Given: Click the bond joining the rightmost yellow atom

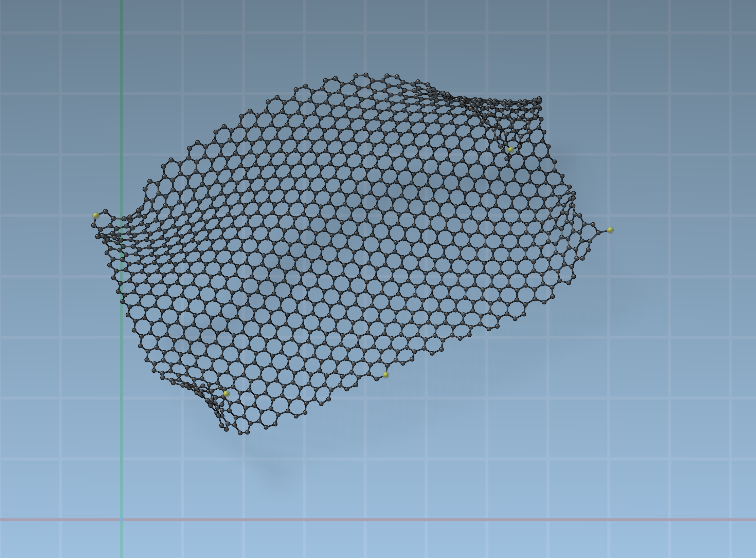Looking at the screenshot, I should click(604, 231).
